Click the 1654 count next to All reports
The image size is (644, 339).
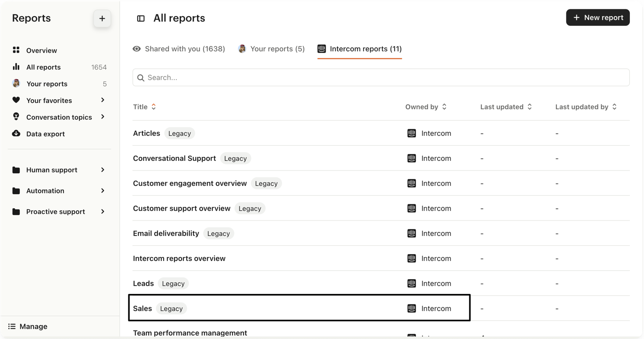pos(99,67)
